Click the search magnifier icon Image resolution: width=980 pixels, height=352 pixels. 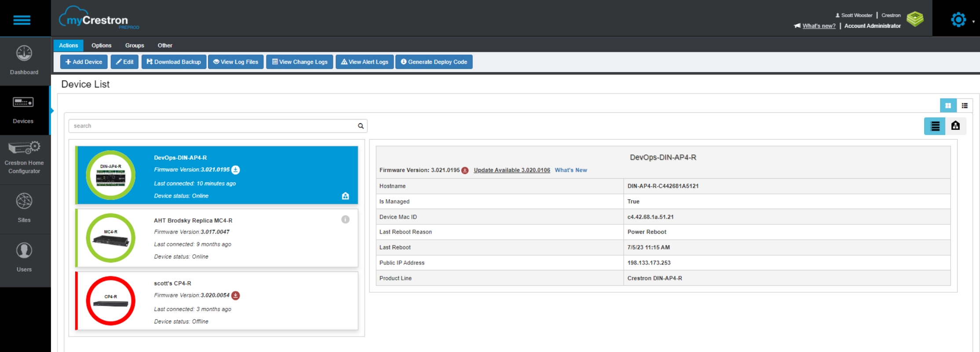click(361, 126)
